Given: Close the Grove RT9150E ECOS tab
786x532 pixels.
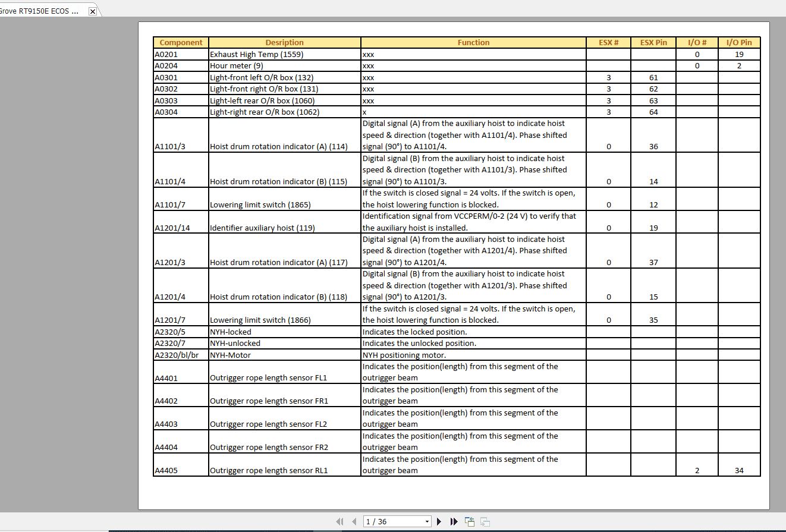Looking at the screenshot, I should 92,11.
